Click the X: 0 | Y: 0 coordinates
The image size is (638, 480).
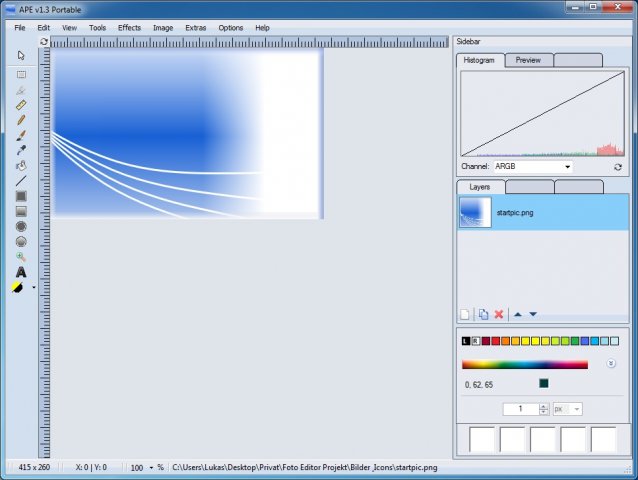pos(91,467)
